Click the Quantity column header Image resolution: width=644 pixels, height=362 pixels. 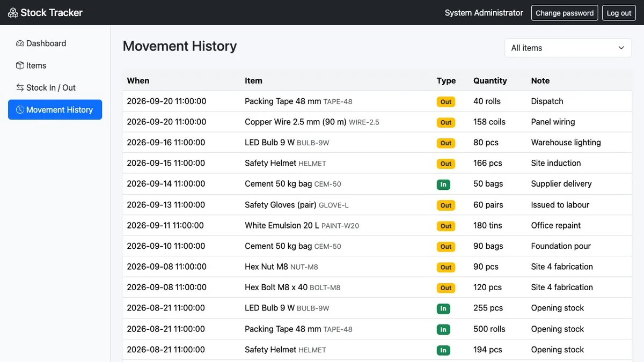pos(490,80)
